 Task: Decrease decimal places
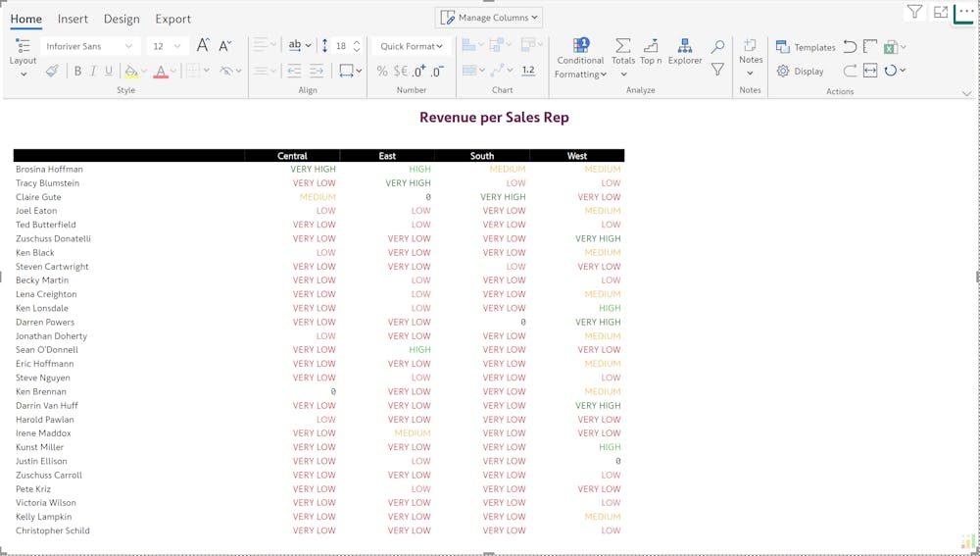[x=437, y=71]
